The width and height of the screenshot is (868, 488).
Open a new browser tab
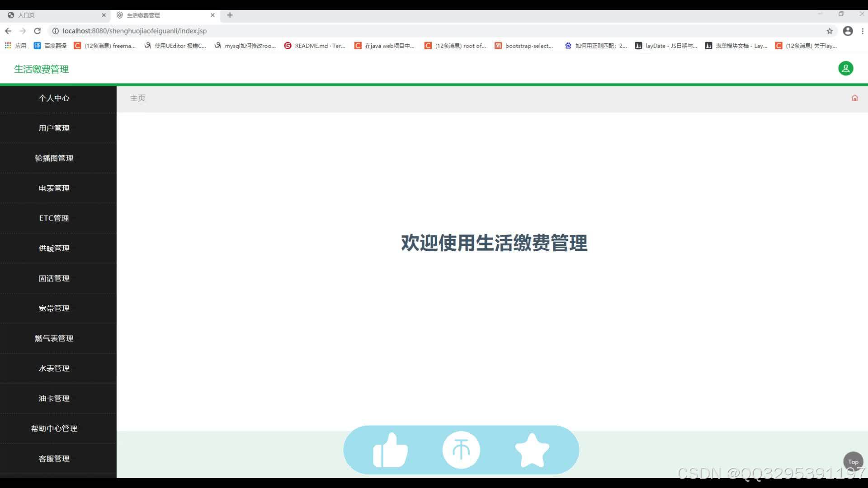230,15
